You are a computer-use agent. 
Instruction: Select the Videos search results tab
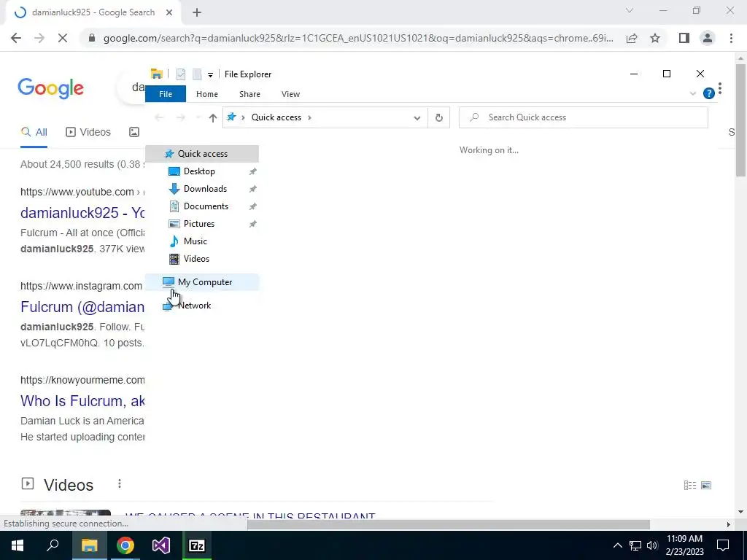coord(88,132)
